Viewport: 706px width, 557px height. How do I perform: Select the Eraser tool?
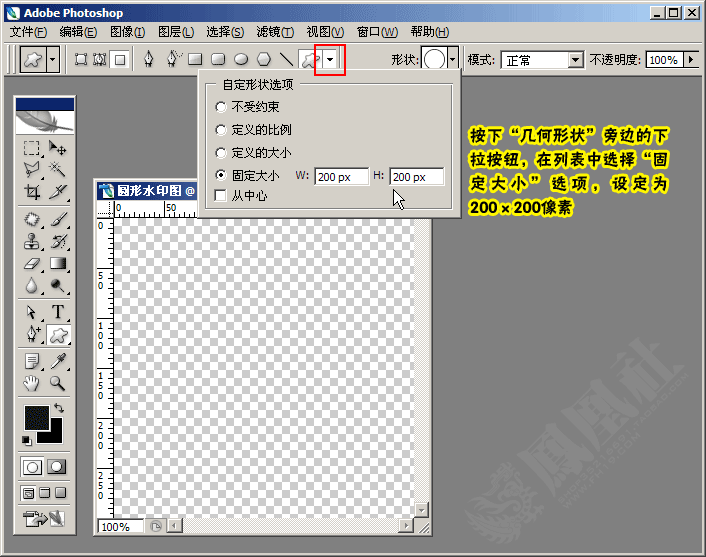[x=32, y=263]
